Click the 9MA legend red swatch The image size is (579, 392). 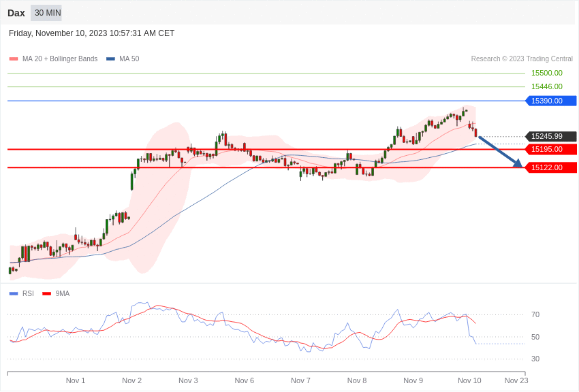47,294
